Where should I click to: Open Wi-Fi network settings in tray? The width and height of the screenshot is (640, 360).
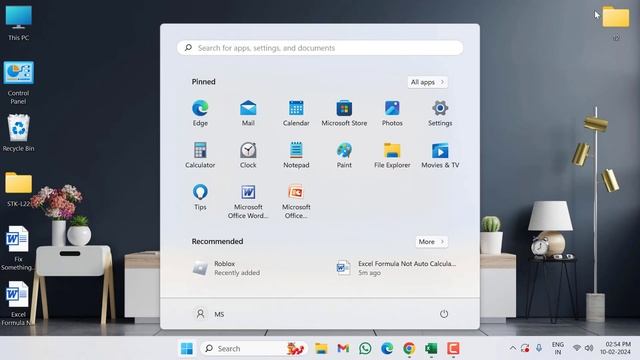(x=577, y=348)
